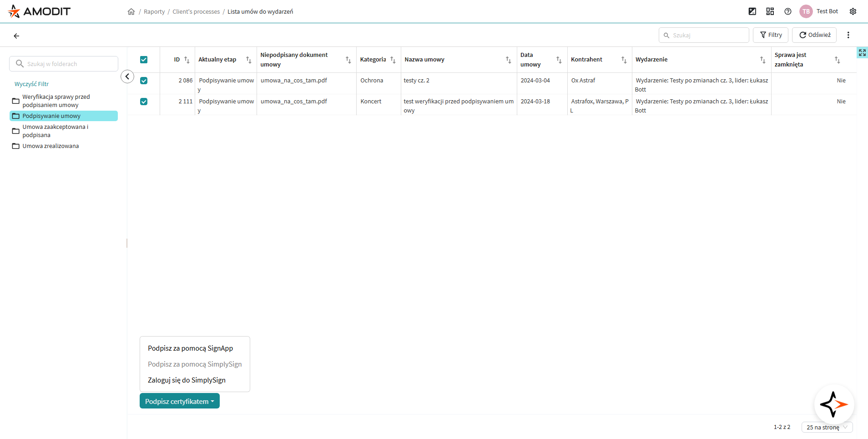Click the back arrow icon

16,36
